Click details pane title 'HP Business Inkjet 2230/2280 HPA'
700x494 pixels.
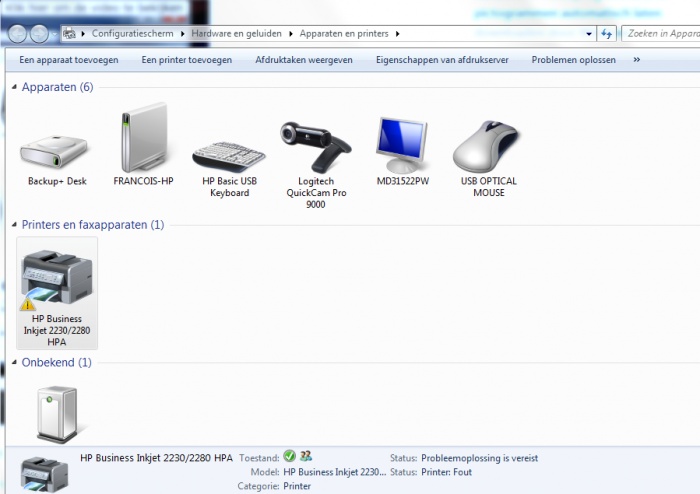pyautogui.click(x=156, y=458)
